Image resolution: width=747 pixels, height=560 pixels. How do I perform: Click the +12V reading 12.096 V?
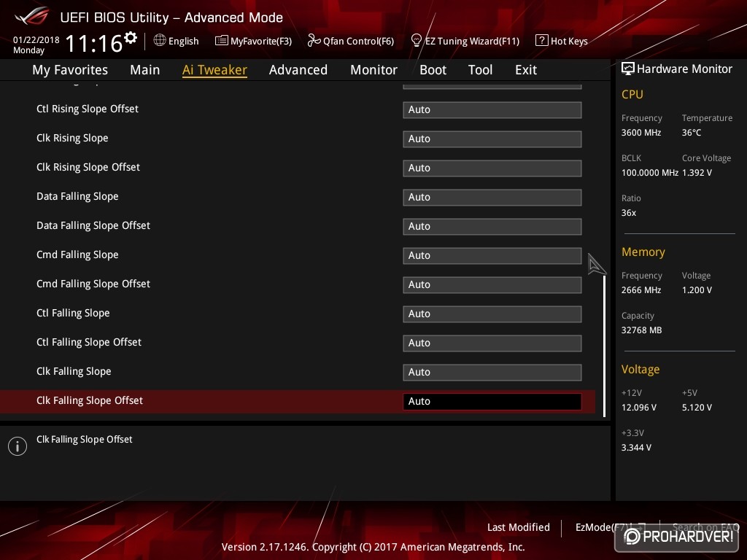point(639,408)
